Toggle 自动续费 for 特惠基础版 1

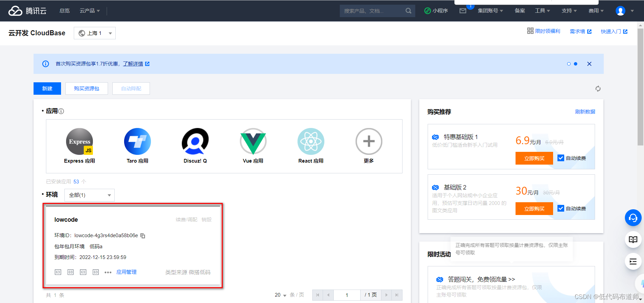coord(561,158)
